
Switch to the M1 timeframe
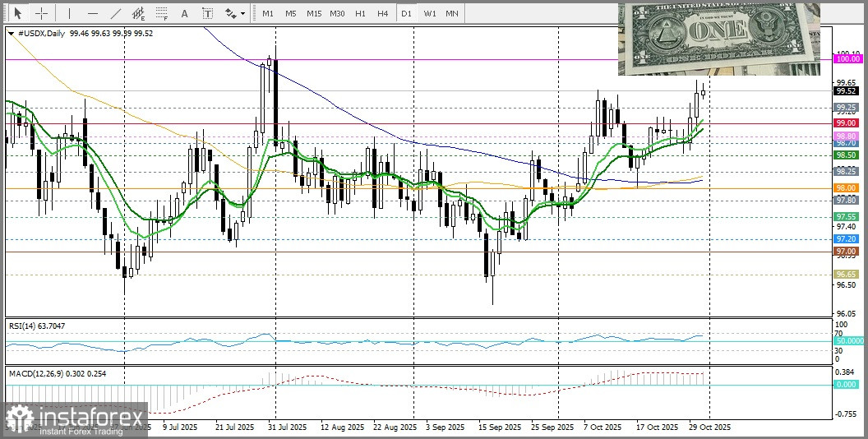point(268,13)
